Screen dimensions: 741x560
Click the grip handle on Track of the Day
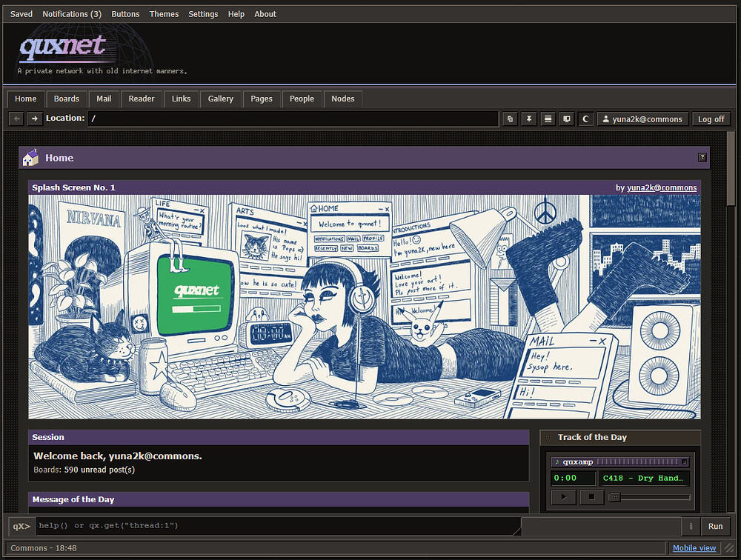pos(548,438)
